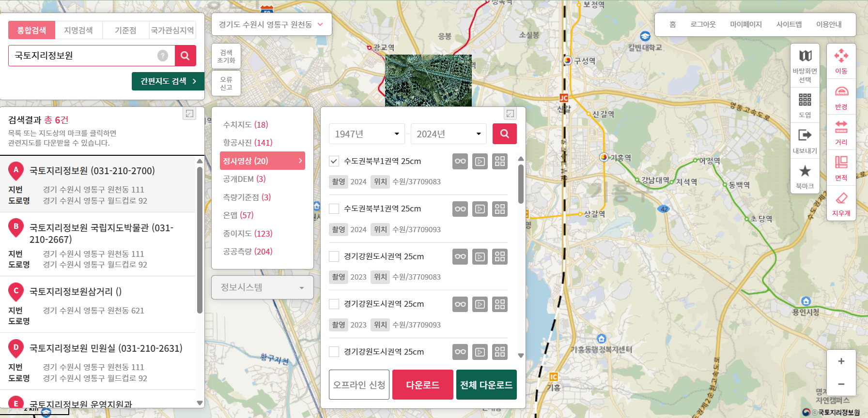Image resolution: width=868 pixels, height=418 pixels.
Task: Click the red magnifier search button
Action: (185, 56)
